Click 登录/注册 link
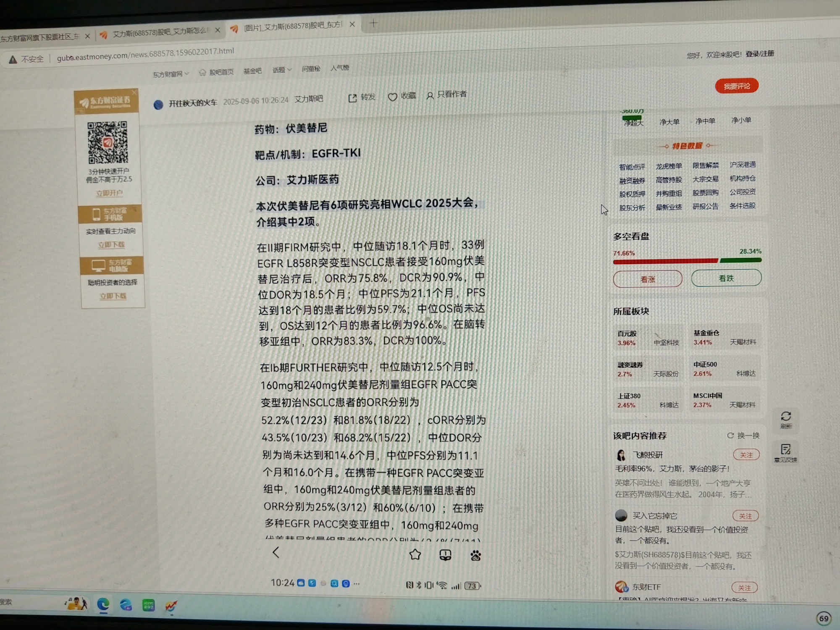 pos(760,54)
